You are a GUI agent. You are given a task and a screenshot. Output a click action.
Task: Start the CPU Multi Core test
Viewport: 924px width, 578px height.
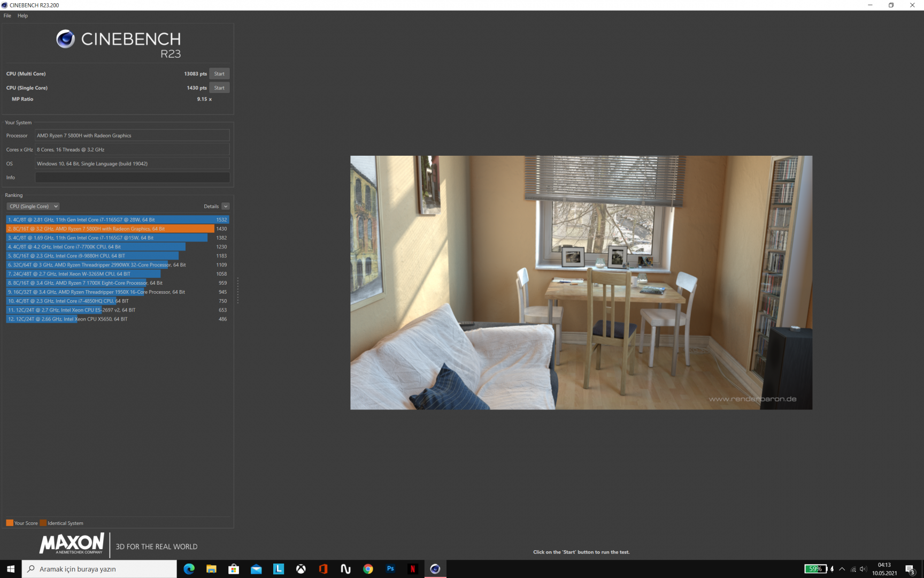tap(219, 74)
